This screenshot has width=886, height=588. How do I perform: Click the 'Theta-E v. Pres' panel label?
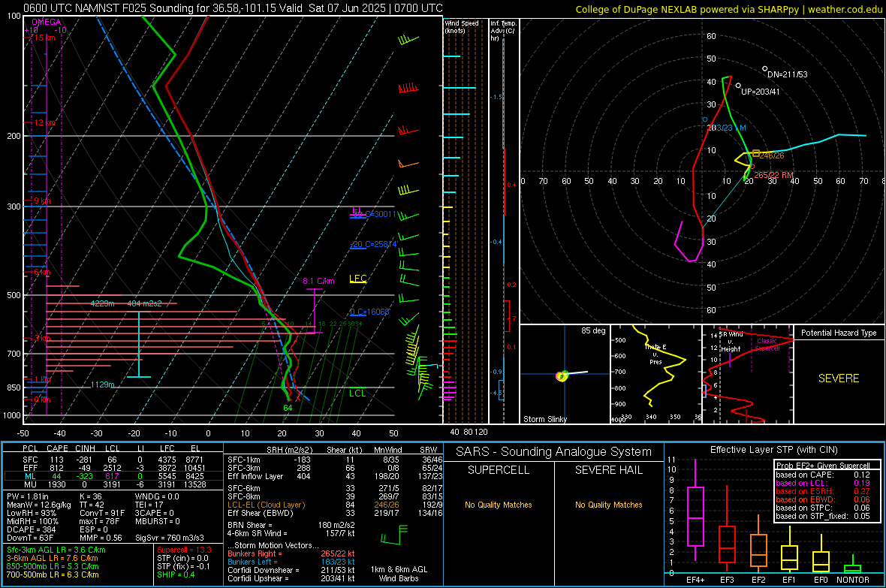656,354
